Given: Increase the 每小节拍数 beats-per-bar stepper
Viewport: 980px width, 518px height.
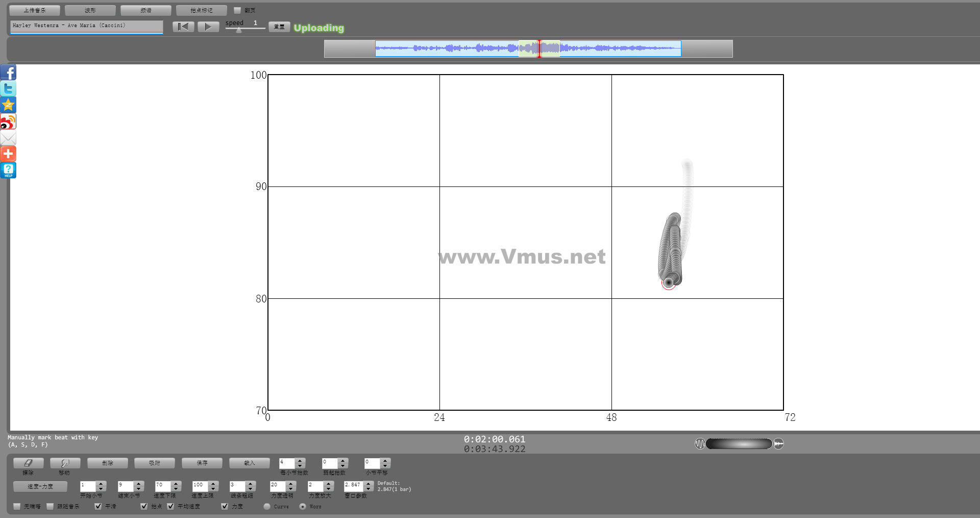Looking at the screenshot, I should tap(300, 460).
